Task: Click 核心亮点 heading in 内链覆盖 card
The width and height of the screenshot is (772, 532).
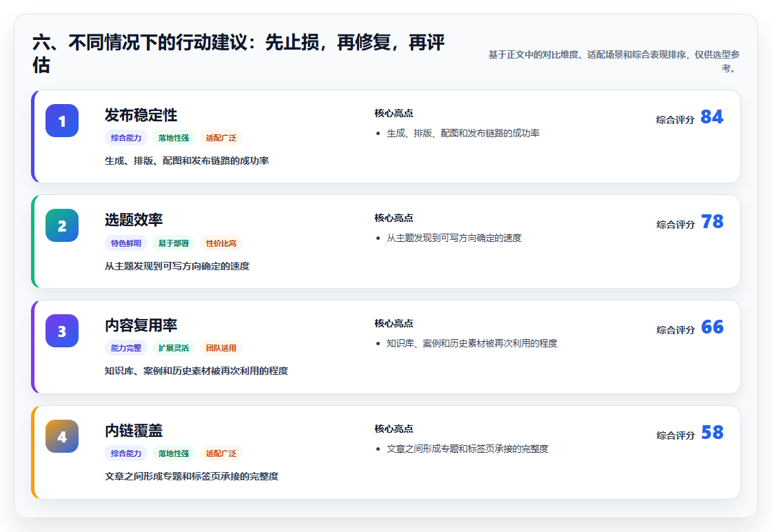Action: coord(394,429)
